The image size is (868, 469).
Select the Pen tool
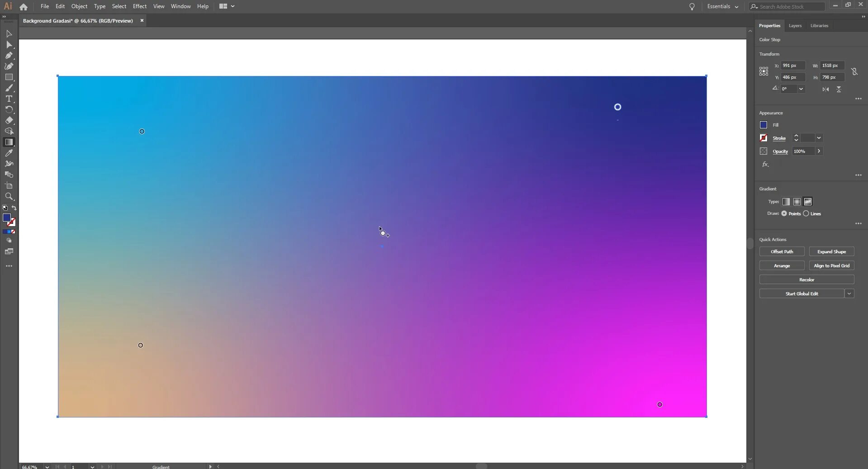[9, 56]
